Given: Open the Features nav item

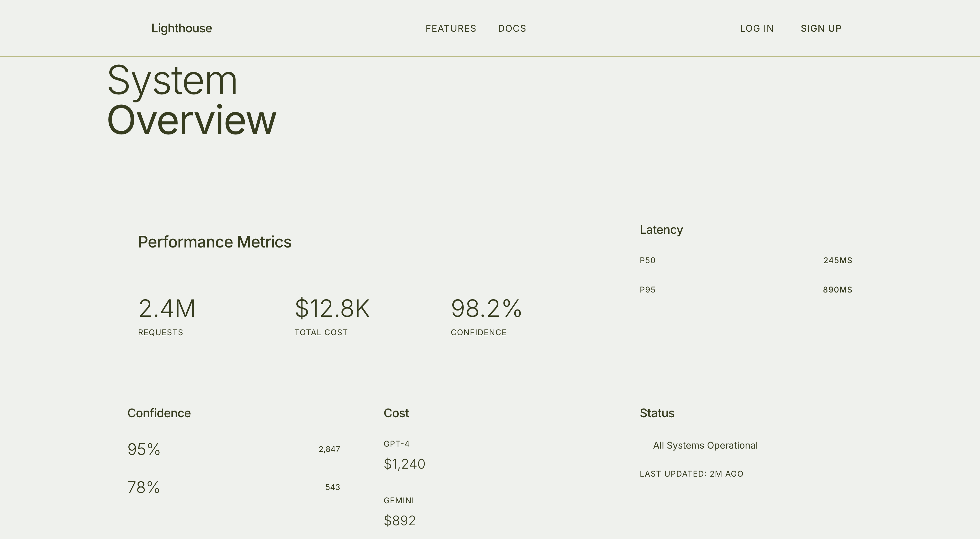Looking at the screenshot, I should 450,29.
